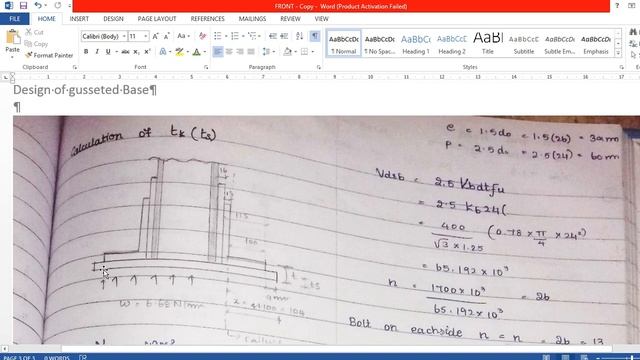Viewport: 640px width, 360px height.
Task: Expand the Clipboard pane launcher
Action: (75, 67)
